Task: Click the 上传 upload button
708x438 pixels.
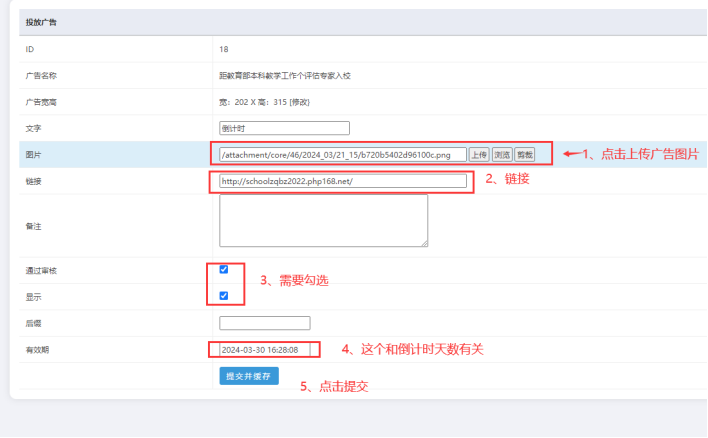Action: (479, 155)
